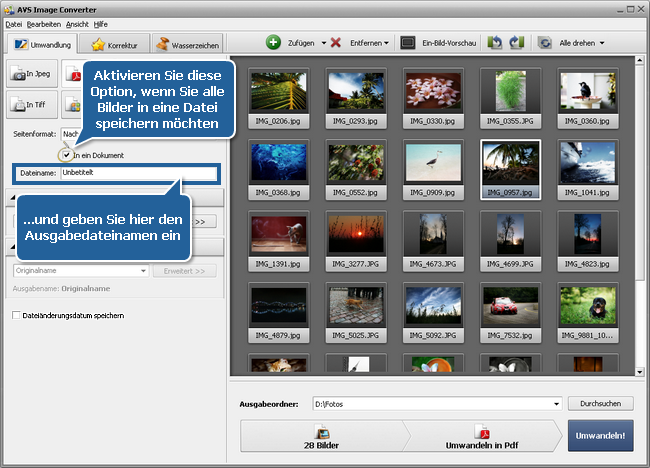Image resolution: width=650 pixels, height=468 pixels.
Task: Open the Ansicht menu
Action: (x=77, y=24)
